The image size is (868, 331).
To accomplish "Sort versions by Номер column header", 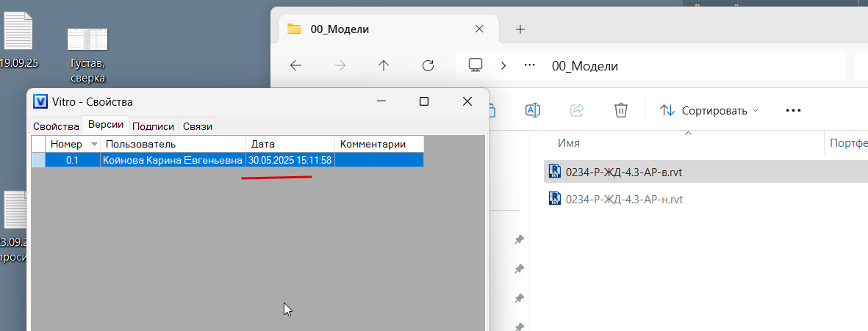I will pos(73,145).
